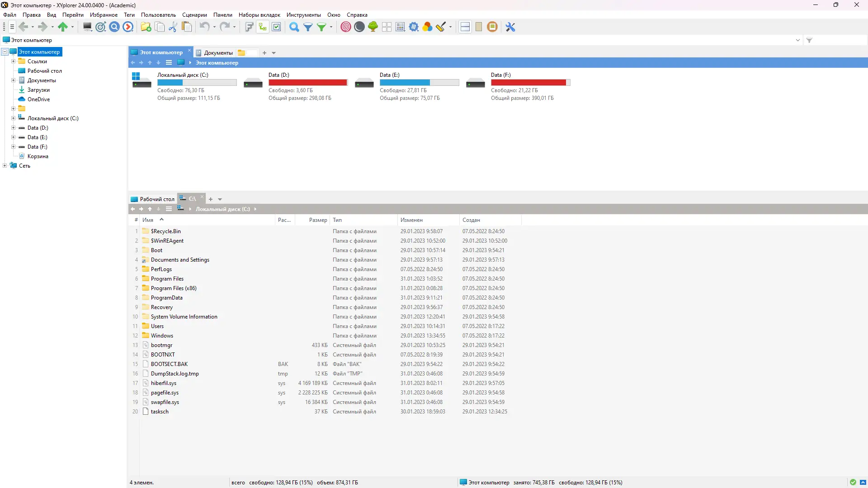Open address bar dropdown arrow
This screenshot has width=868, height=488.
pos(797,40)
